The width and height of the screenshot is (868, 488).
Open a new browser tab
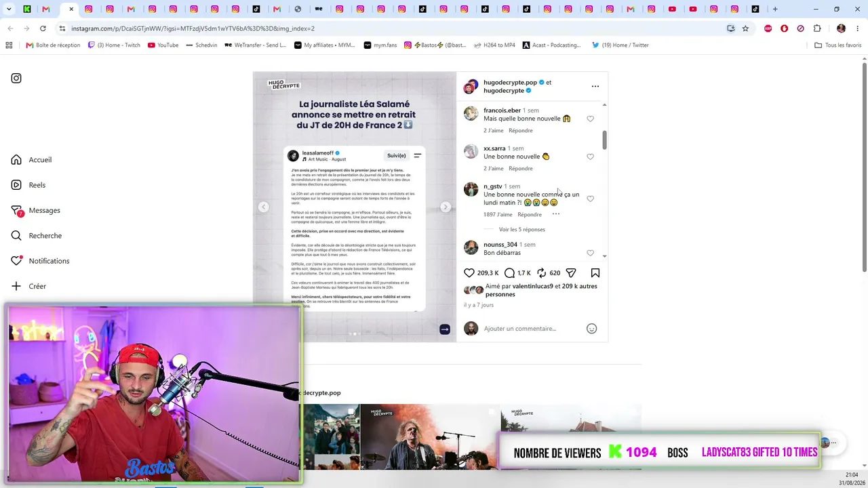[775, 9]
